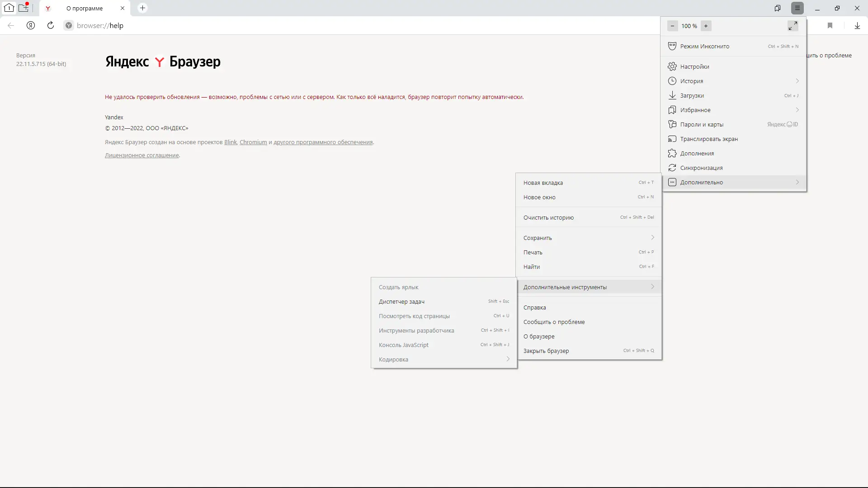The image size is (868, 488).
Task: Click the Sync arrows icon
Action: coord(672,168)
